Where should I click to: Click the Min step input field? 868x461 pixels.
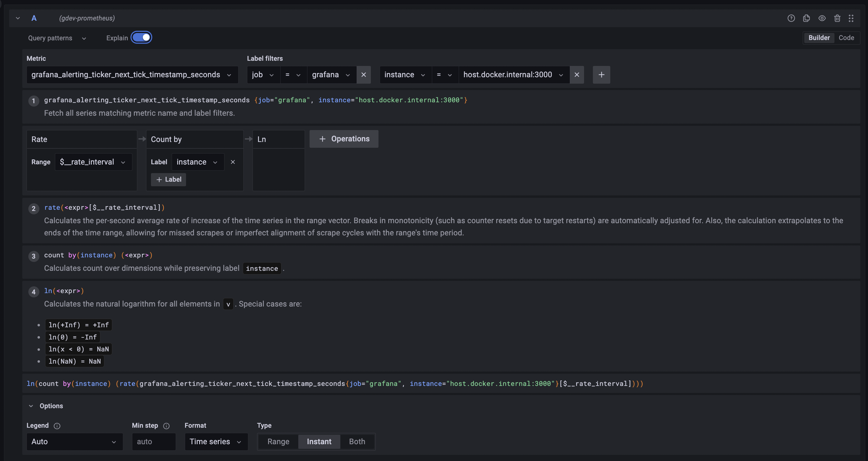[x=154, y=441]
